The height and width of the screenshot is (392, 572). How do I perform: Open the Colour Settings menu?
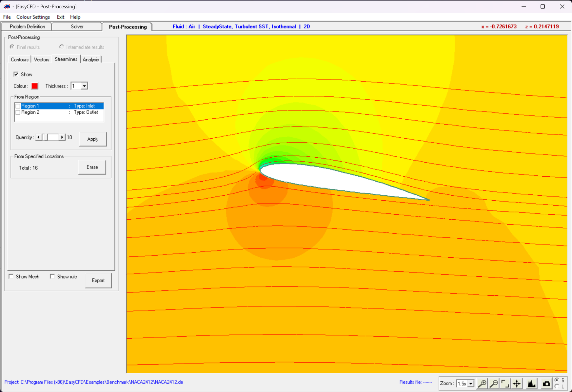tap(33, 17)
